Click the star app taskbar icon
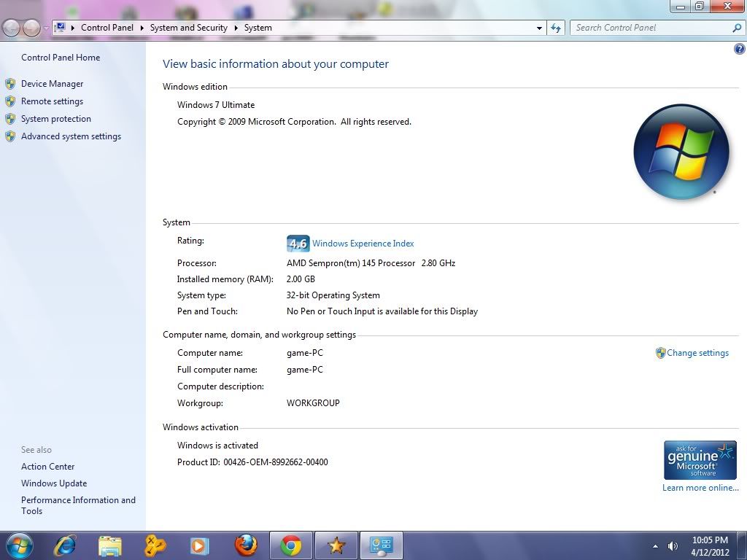The width and height of the screenshot is (747, 560). (336, 545)
